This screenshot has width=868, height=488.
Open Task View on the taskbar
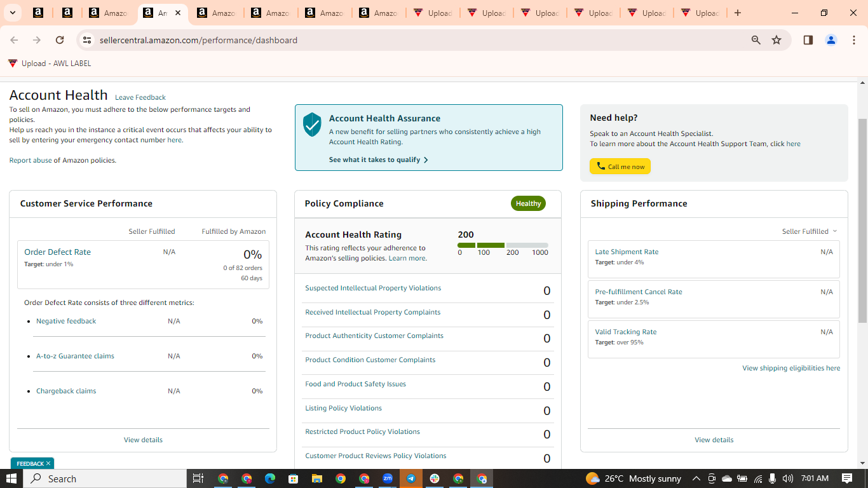[x=198, y=478]
